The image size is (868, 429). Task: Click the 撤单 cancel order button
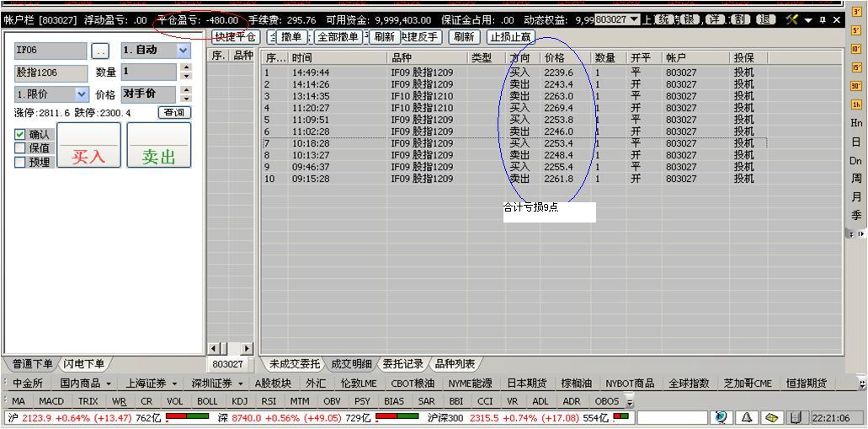[x=290, y=37]
